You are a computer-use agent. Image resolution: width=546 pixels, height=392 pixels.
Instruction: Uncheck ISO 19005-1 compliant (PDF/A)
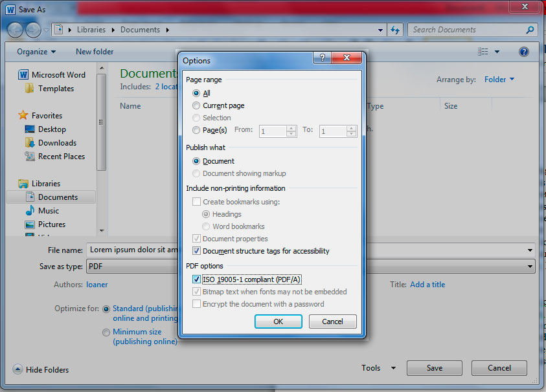point(196,279)
